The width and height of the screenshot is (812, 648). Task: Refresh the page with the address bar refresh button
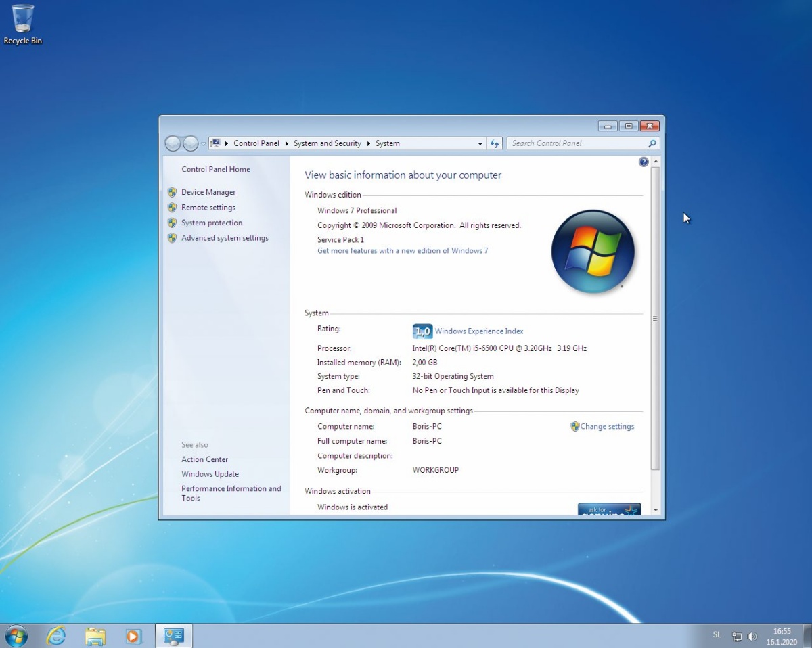pos(495,143)
